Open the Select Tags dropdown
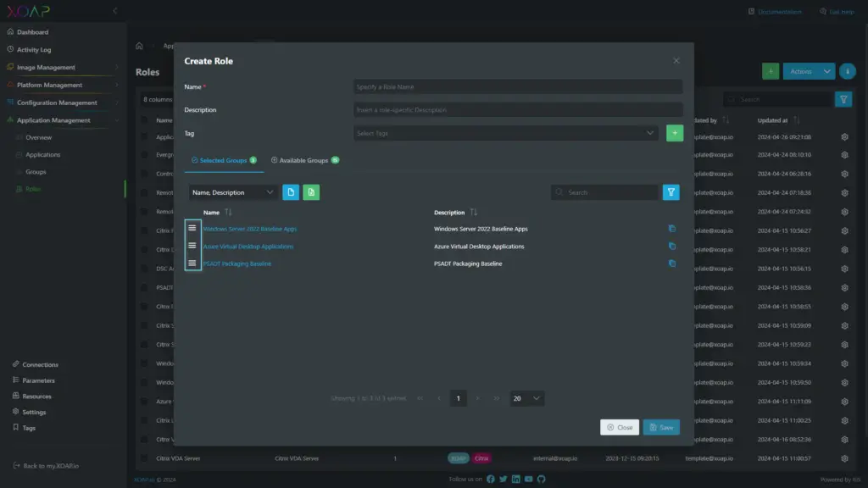868x488 pixels. [505, 133]
